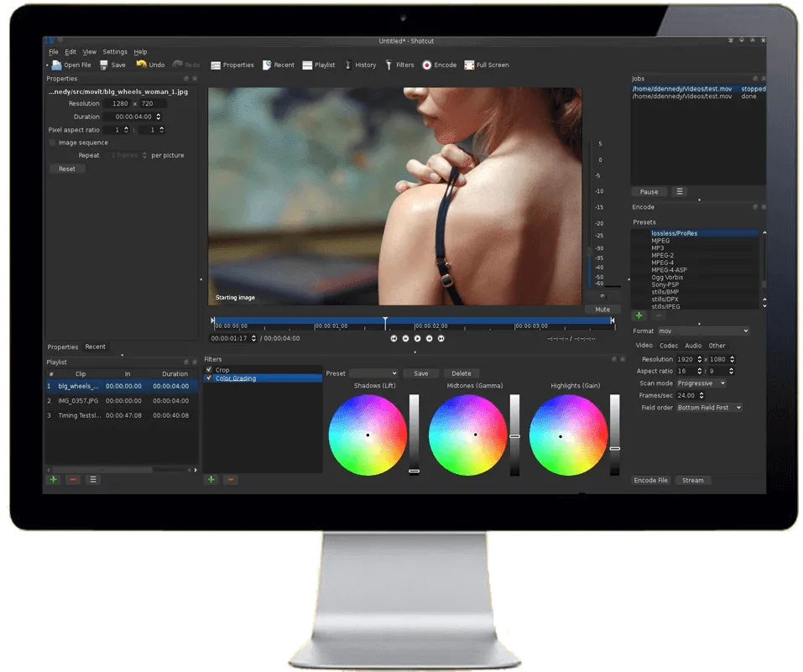Open the Settings menu
803x672 pixels.
coord(115,52)
